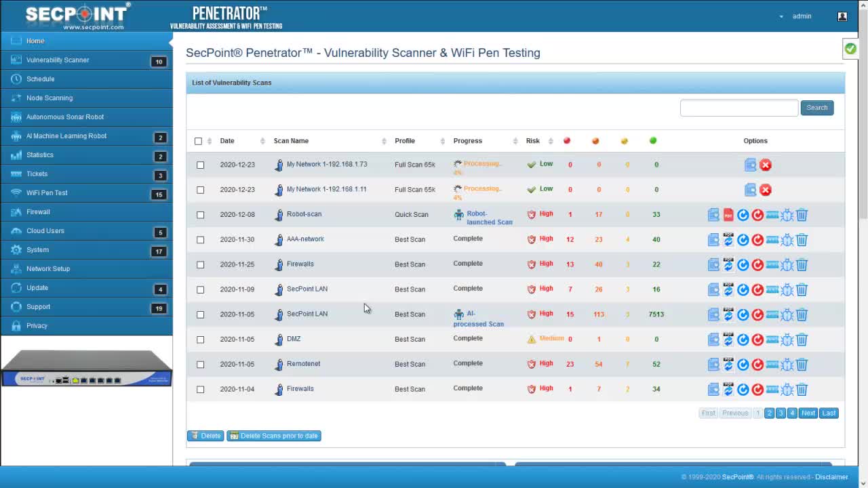Viewport: 868px width, 488px height.
Task: Open Node Scanning in the sidebar
Action: pos(86,98)
